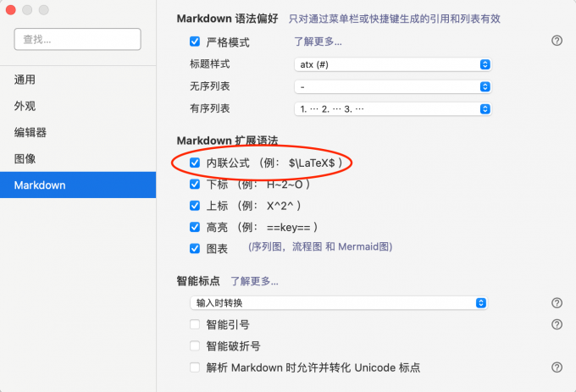Uncheck 内联公式 LaTeX option
This screenshot has width=576, height=392.
[x=195, y=162]
